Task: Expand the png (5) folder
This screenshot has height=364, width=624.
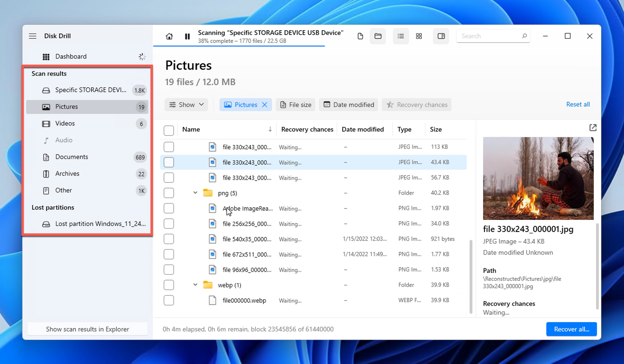Action: (x=195, y=193)
